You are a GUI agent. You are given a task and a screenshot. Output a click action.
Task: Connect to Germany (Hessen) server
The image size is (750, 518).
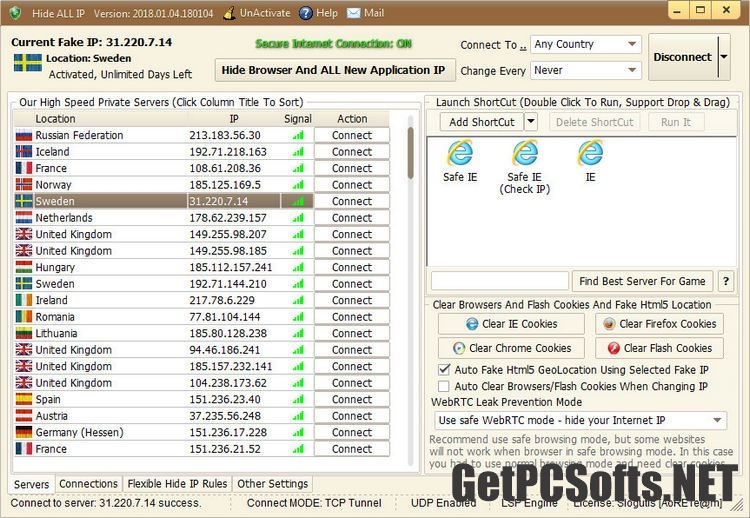pos(352,432)
